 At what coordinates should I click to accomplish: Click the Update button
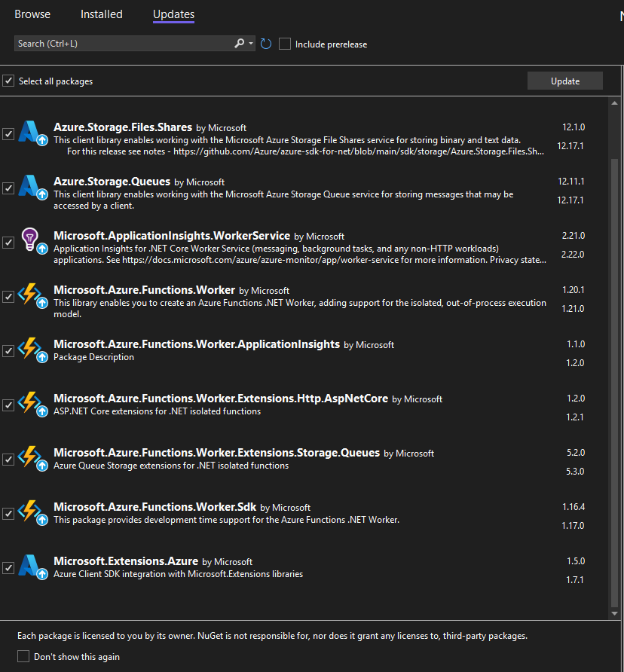click(x=564, y=80)
